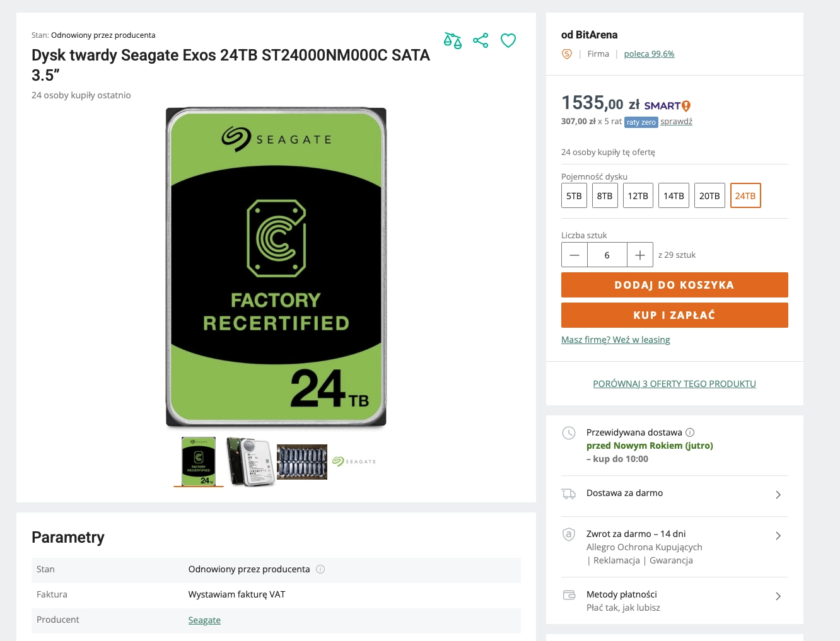Click the quantity input field
Screen dimensions: 840x641
[x=607, y=255]
